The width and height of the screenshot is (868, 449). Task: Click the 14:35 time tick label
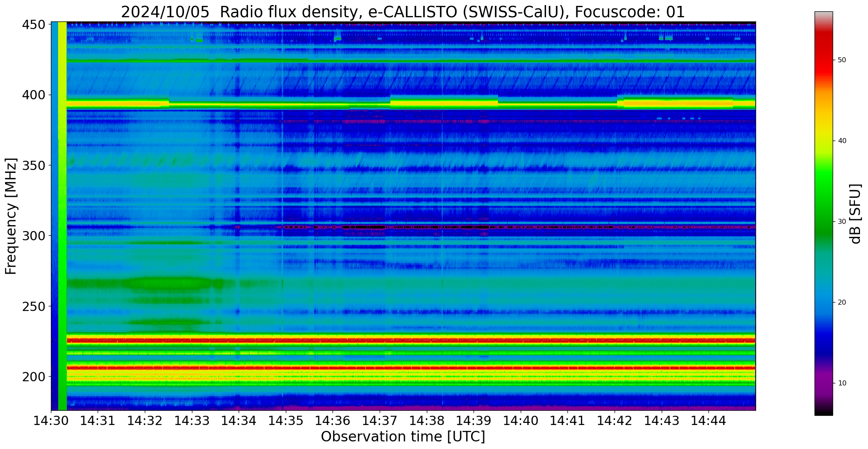[286, 420]
